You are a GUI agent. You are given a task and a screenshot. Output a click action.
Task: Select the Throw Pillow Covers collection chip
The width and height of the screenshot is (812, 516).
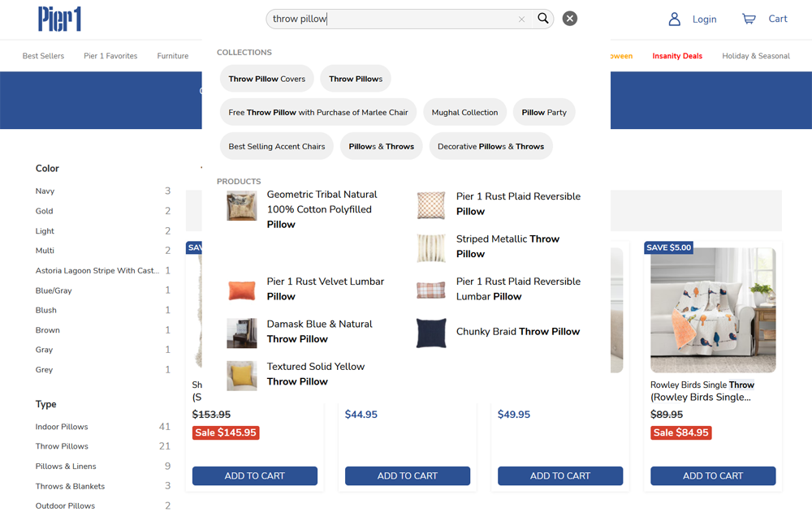(266, 79)
